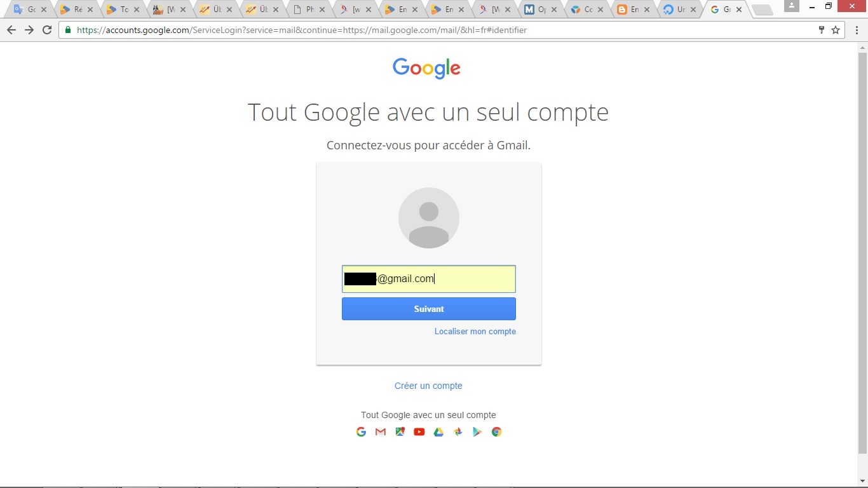
Task: Click the Localiser mon compte link
Action: coord(475,332)
